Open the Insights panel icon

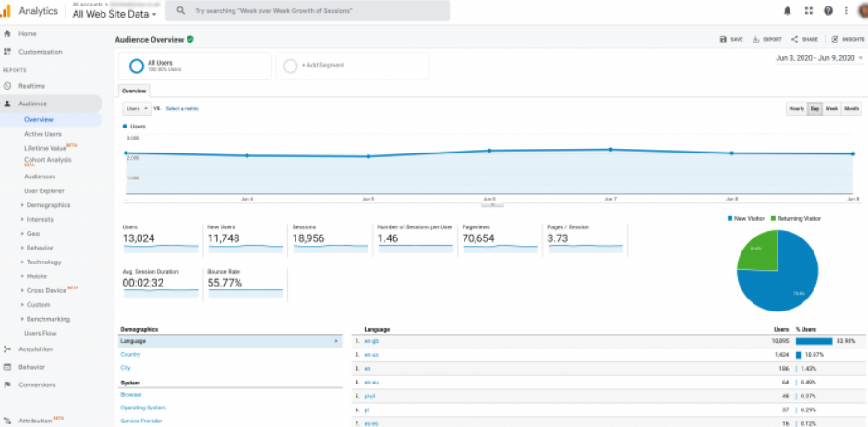[x=835, y=40]
